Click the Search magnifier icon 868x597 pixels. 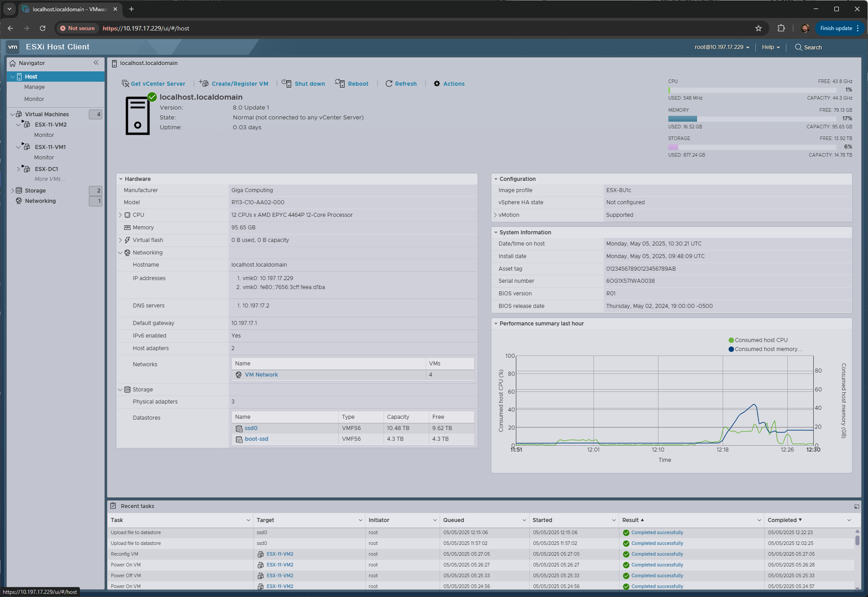798,47
